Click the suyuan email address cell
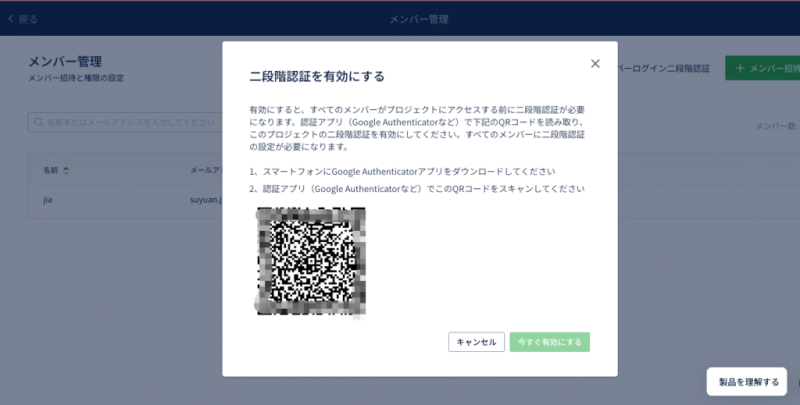 coord(205,199)
